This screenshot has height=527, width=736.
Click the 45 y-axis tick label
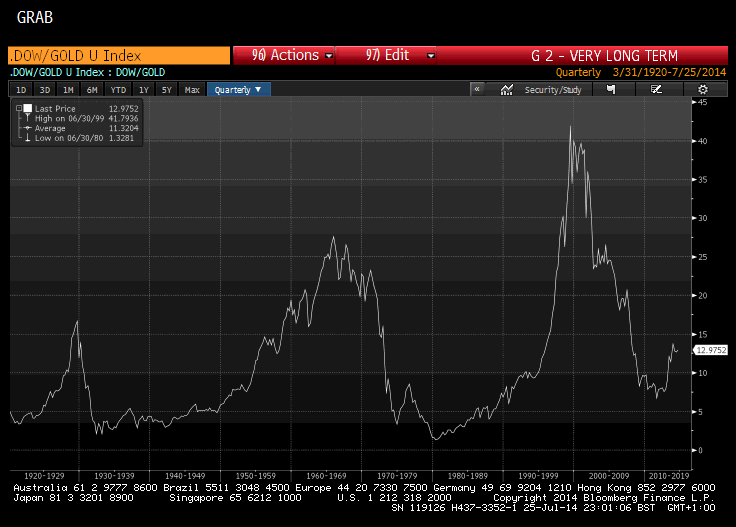702,102
